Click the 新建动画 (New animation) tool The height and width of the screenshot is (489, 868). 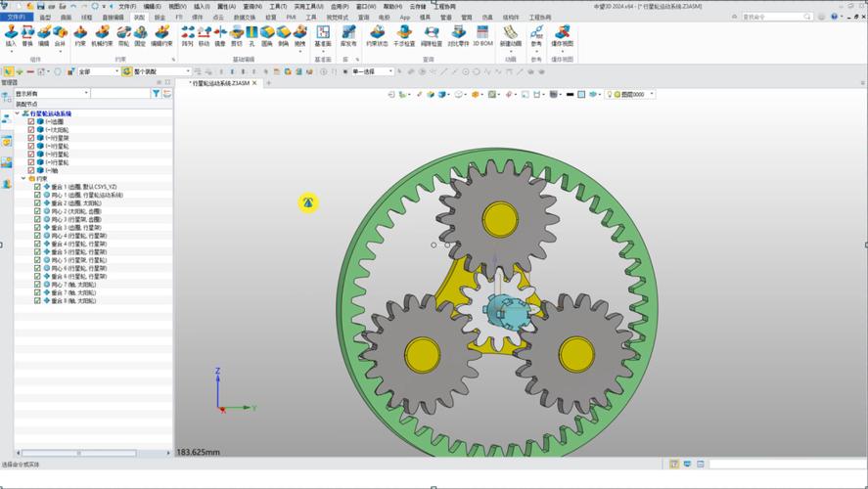click(x=511, y=36)
